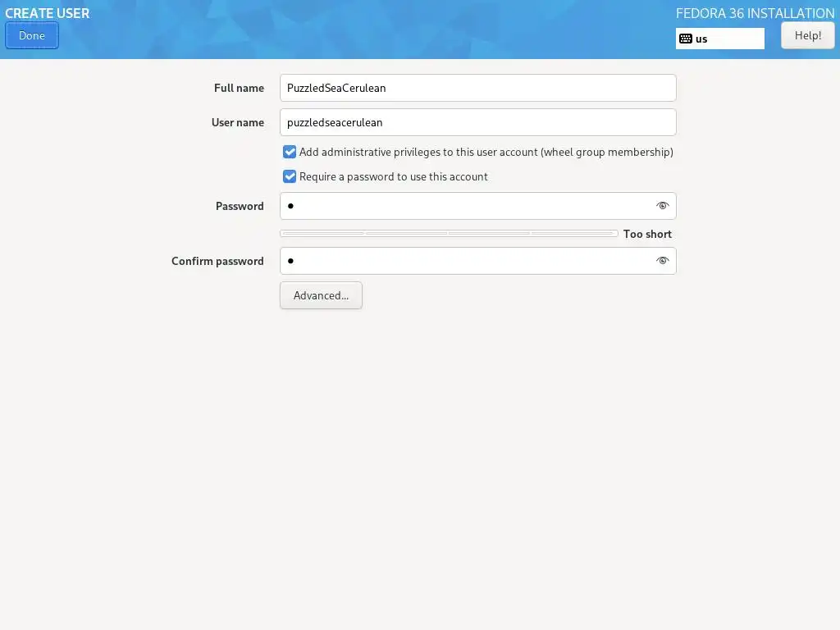Viewport: 840px width, 630px height.
Task: Click into the Confirm password field
Action: click(478, 261)
